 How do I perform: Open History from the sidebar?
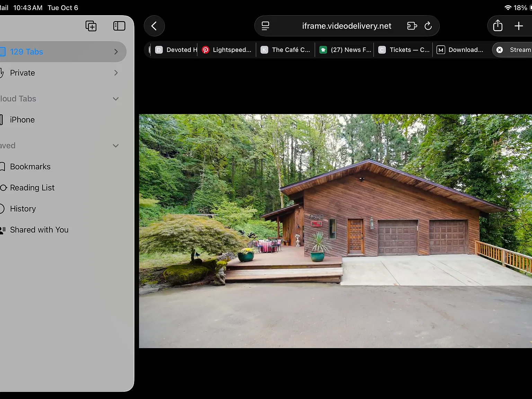coord(63,209)
